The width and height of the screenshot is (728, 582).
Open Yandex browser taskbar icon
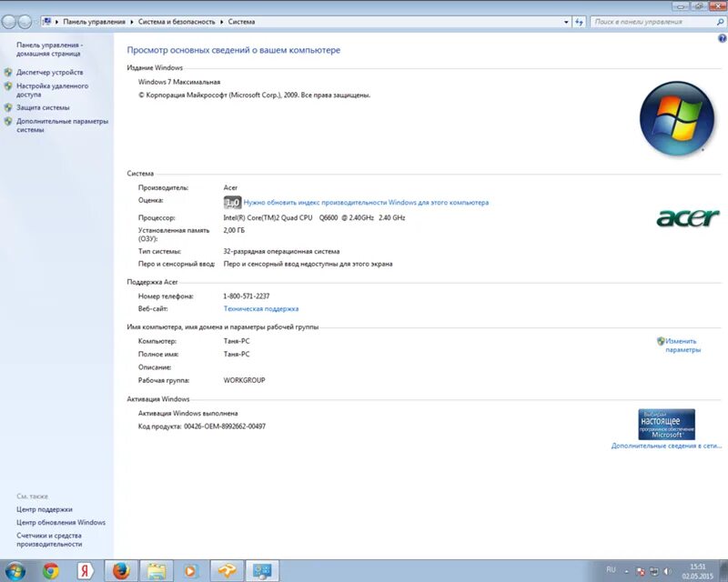(85, 571)
